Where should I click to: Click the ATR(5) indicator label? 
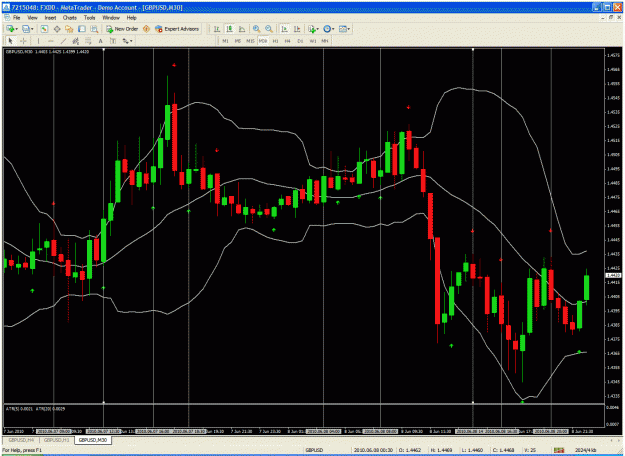(19, 409)
